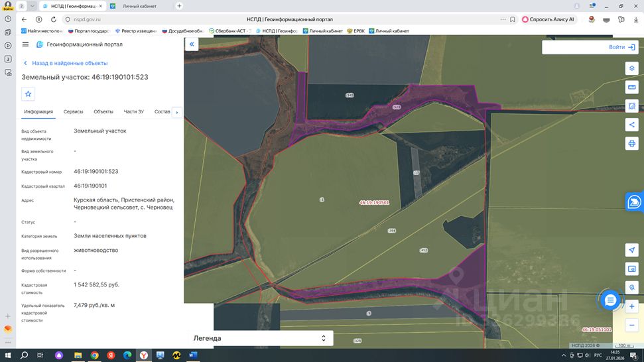The width and height of the screenshot is (644, 362).
Task: Switch to the Объекты tab
Action: point(103,111)
